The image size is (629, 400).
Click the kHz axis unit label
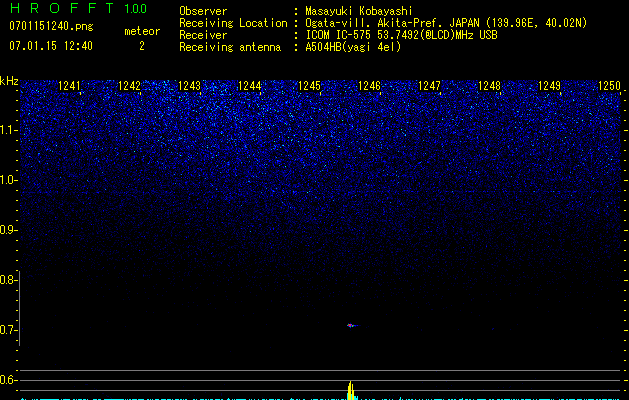[9, 81]
